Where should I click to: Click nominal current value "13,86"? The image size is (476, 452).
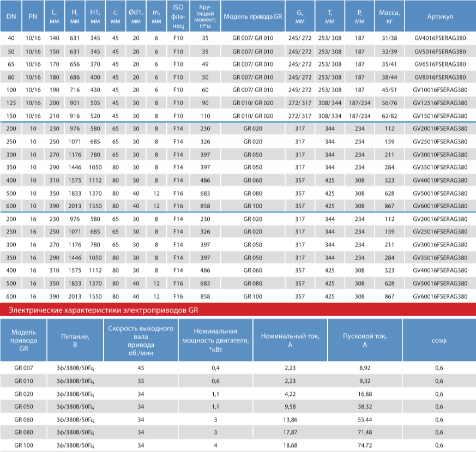(290, 420)
